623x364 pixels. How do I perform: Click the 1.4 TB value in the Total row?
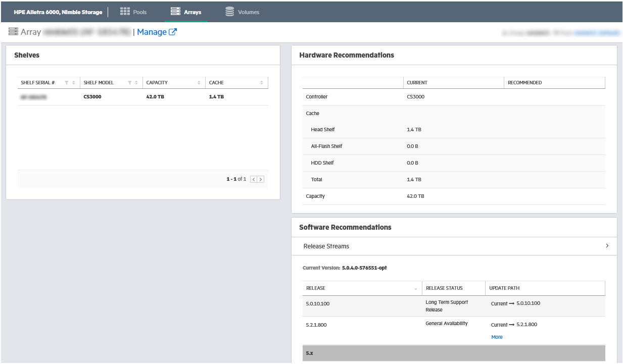point(414,180)
